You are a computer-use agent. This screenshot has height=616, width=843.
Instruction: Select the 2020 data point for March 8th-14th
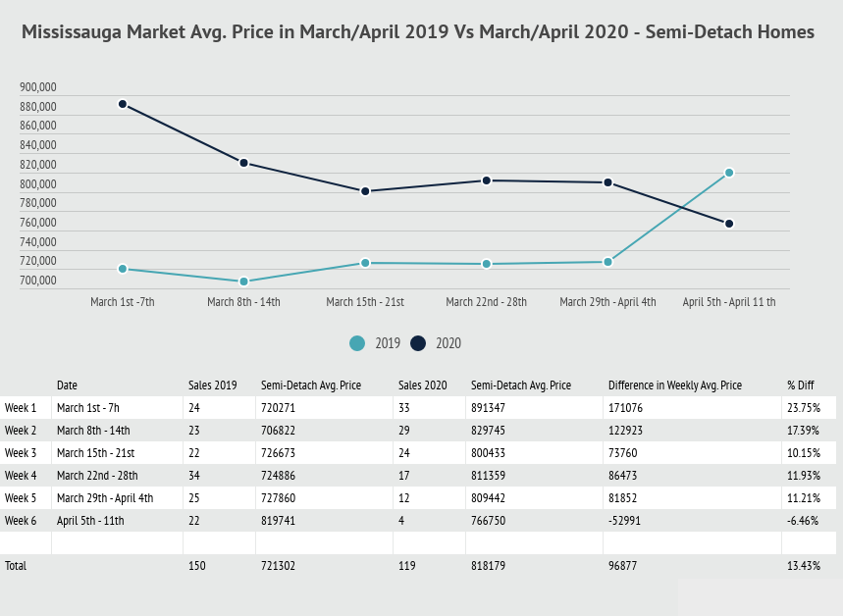click(x=243, y=162)
